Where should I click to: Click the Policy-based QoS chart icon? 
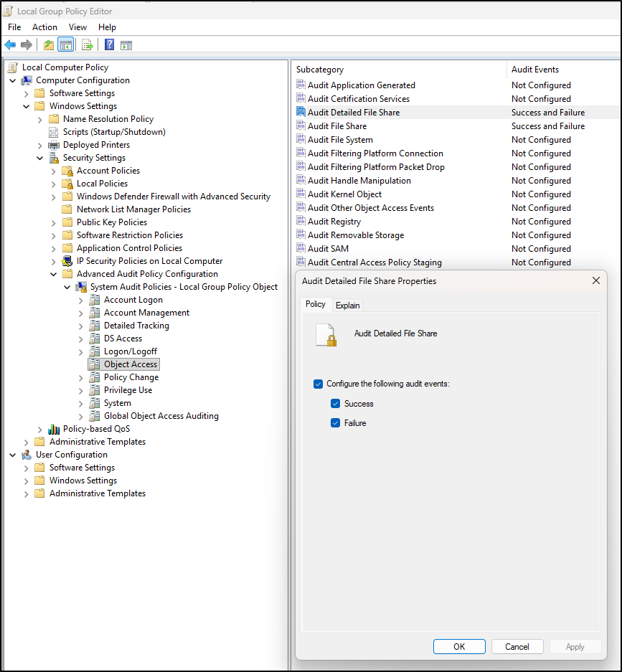[x=54, y=429]
